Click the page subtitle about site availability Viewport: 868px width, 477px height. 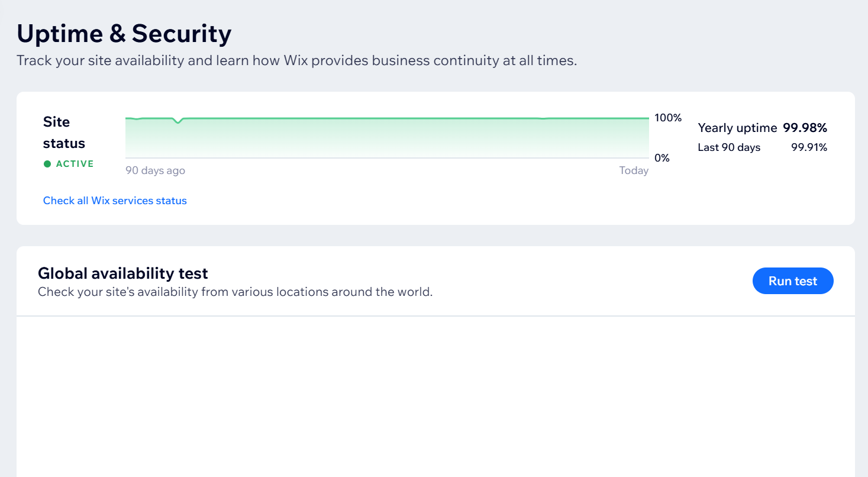(296, 60)
